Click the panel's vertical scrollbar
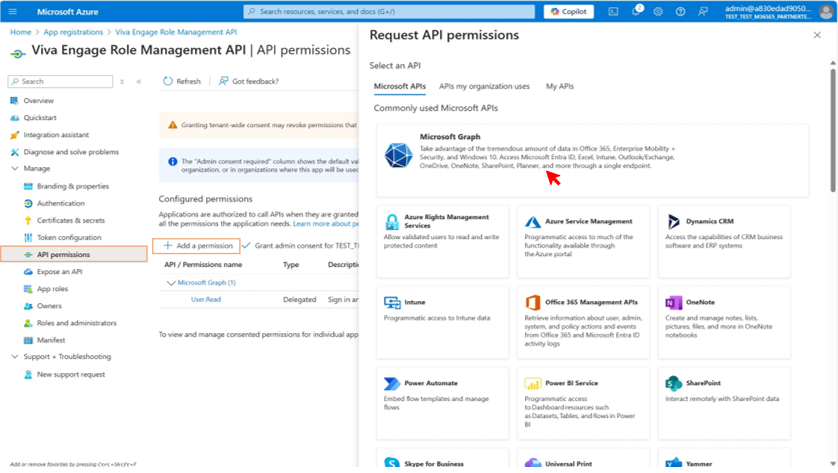Viewport: 838px width, 473px height. [833, 129]
